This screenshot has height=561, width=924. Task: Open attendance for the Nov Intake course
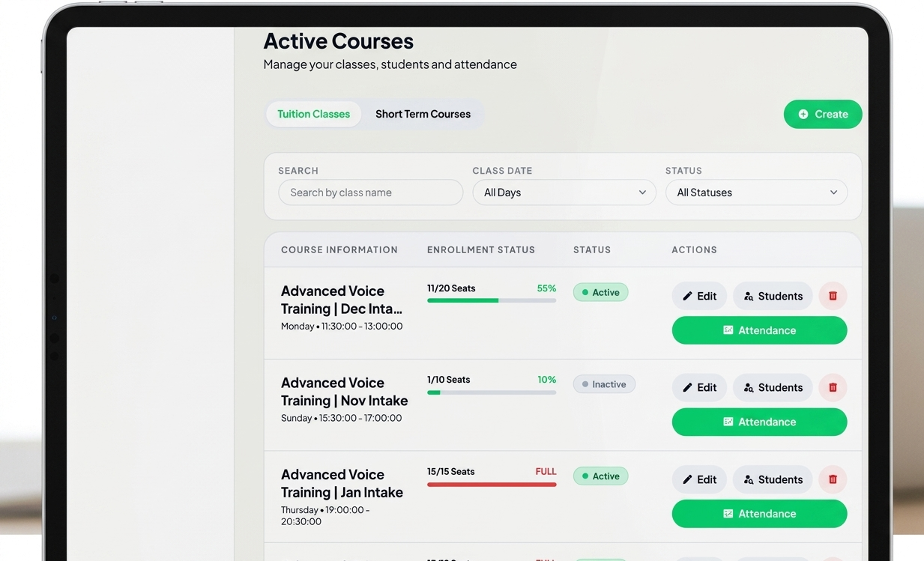(759, 422)
